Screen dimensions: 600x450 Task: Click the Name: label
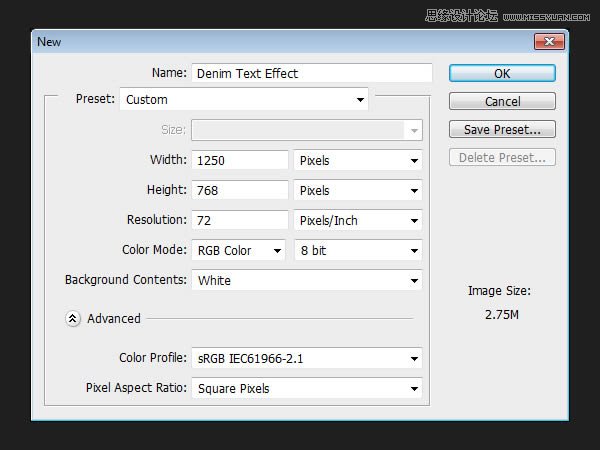169,73
